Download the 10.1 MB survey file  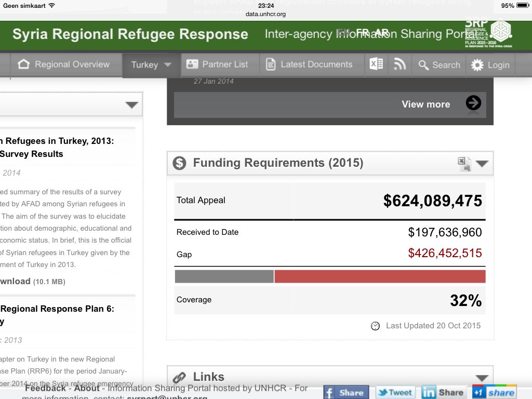pyautogui.click(x=33, y=281)
